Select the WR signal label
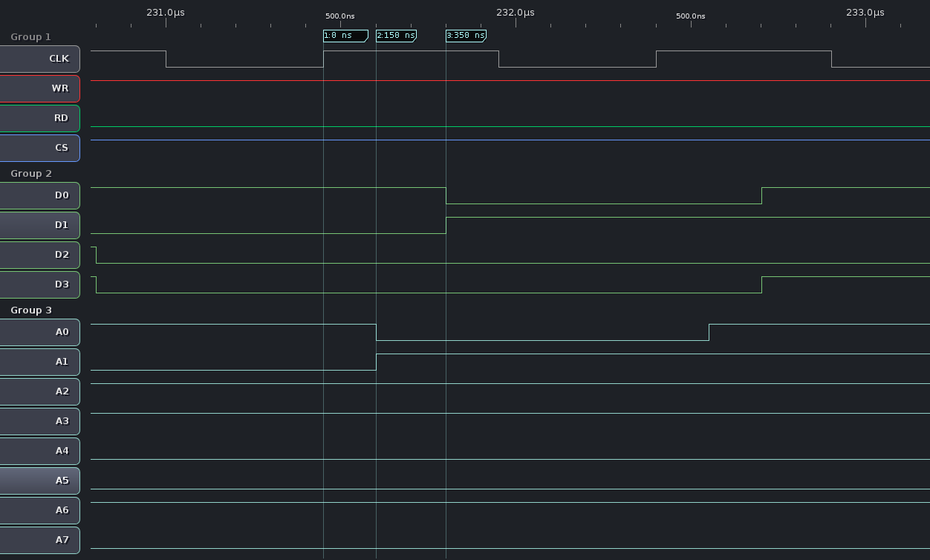Viewport: 930px width, 560px height. click(39, 88)
